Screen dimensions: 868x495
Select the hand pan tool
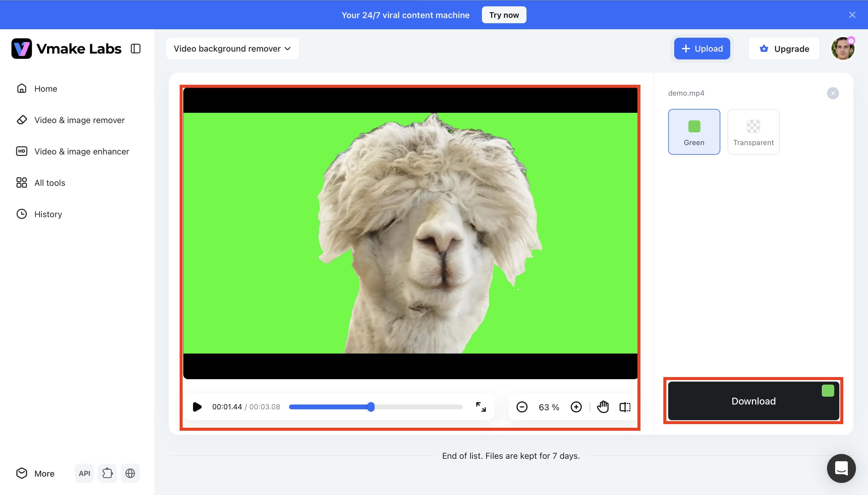[x=603, y=407]
